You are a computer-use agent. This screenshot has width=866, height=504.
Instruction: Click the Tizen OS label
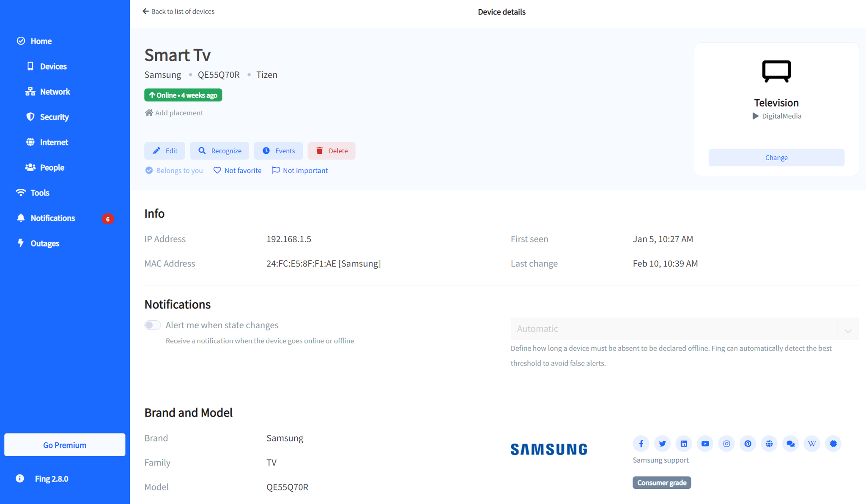click(x=267, y=75)
